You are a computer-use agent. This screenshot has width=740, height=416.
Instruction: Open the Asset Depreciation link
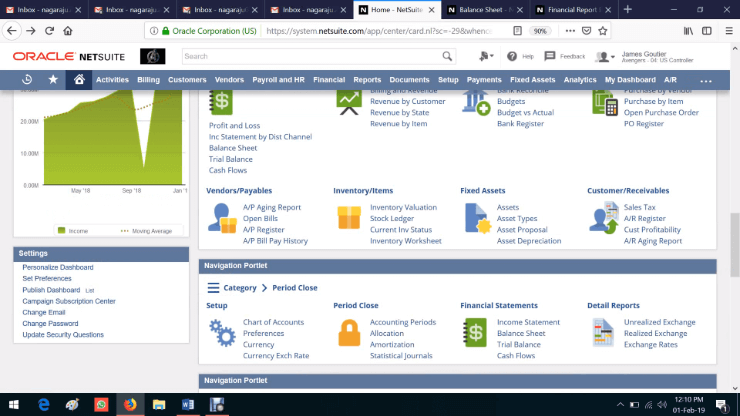pyautogui.click(x=529, y=241)
